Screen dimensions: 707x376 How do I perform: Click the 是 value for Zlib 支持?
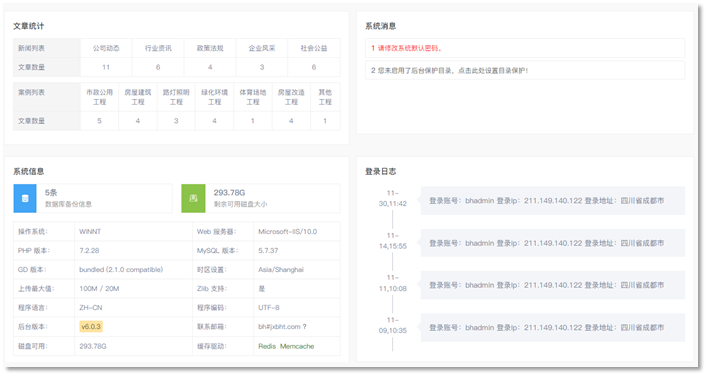pos(262,289)
